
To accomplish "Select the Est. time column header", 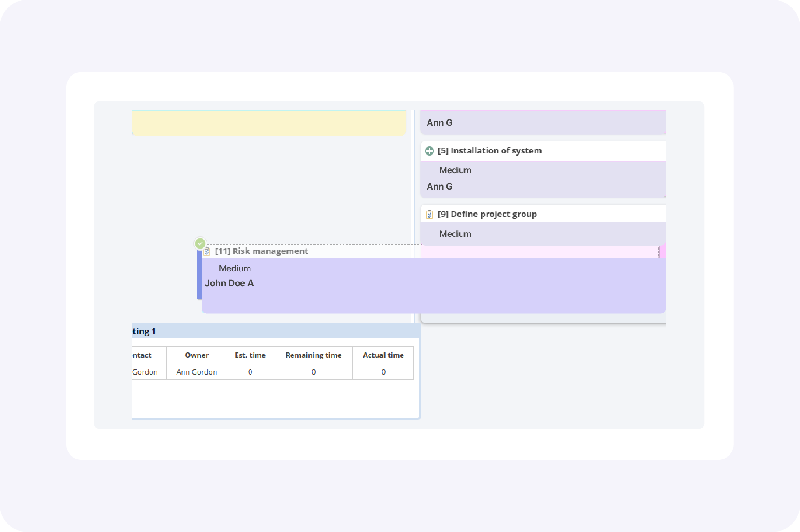I will (250, 355).
